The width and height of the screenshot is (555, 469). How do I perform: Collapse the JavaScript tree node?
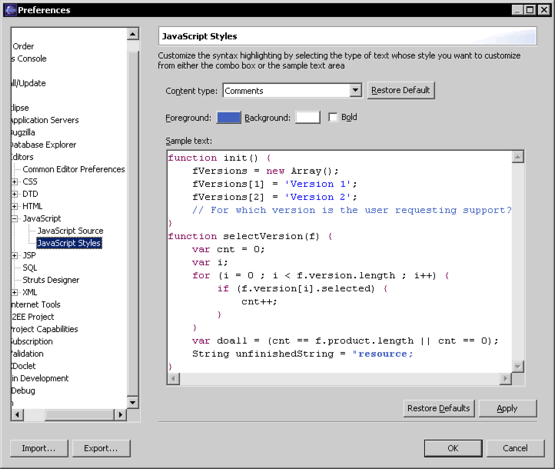coord(15,218)
